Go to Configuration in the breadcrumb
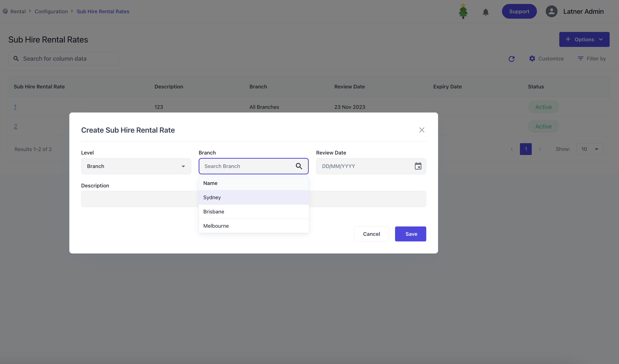The width and height of the screenshot is (619, 364). 51,11
